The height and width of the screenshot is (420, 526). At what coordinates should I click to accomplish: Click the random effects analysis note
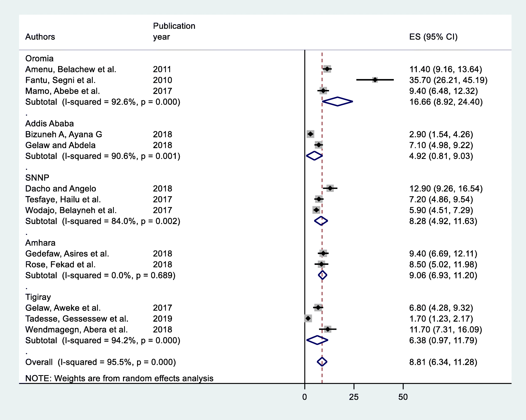click(x=119, y=378)
